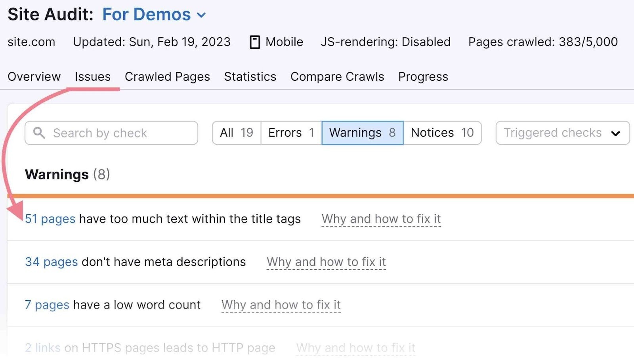
Task: View the Progress tab
Action: pos(423,76)
